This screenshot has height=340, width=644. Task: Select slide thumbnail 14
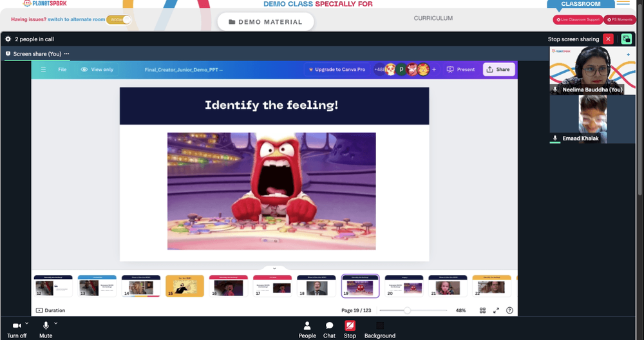click(x=141, y=286)
